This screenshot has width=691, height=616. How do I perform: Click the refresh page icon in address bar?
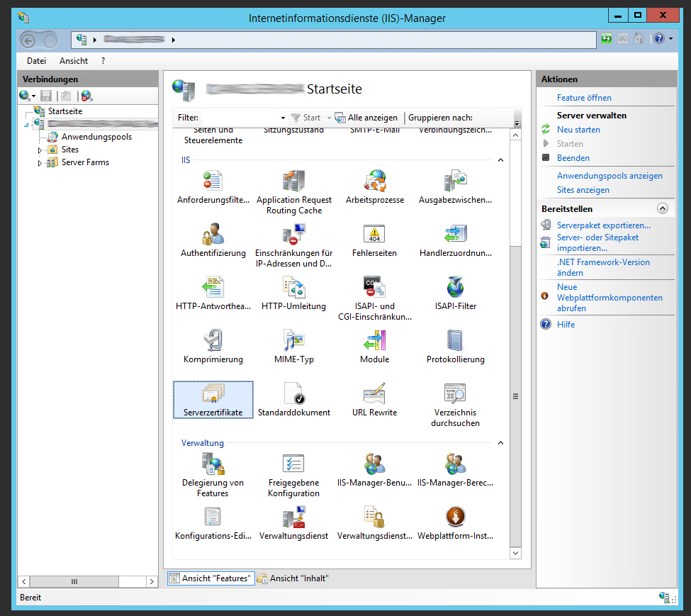click(607, 39)
